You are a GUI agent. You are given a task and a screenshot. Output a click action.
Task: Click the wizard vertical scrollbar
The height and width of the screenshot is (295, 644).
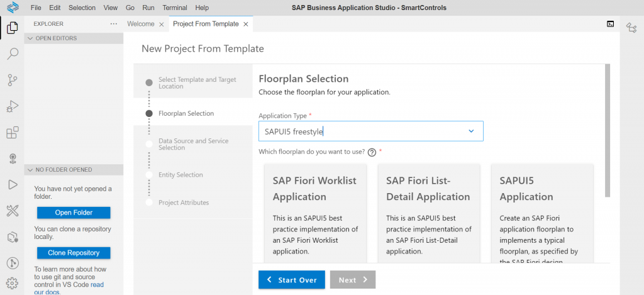(608, 131)
